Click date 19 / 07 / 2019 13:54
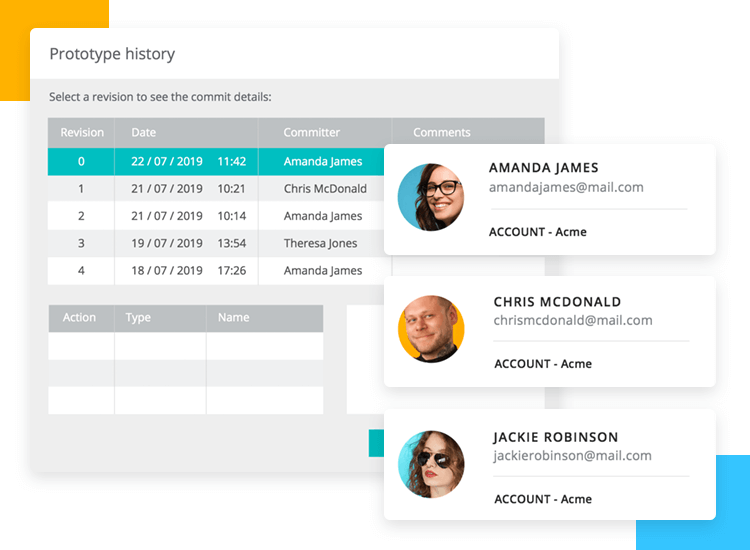750x550 pixels. 188,243
